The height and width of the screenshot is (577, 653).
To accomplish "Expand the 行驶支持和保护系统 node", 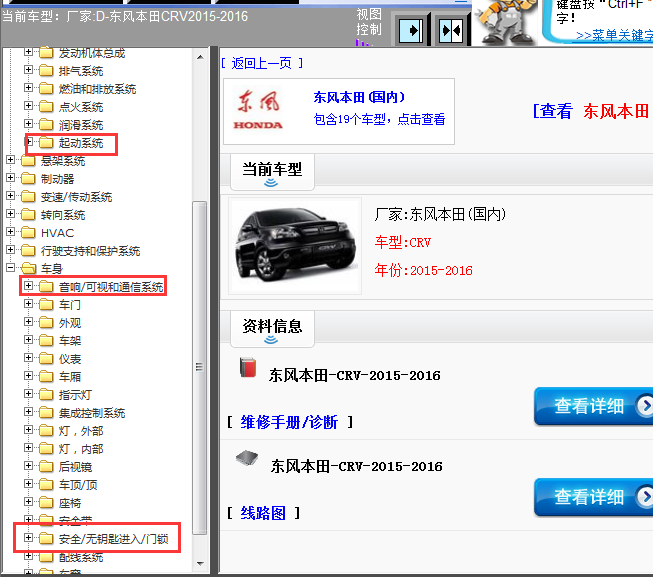I will tap(10, 249).
